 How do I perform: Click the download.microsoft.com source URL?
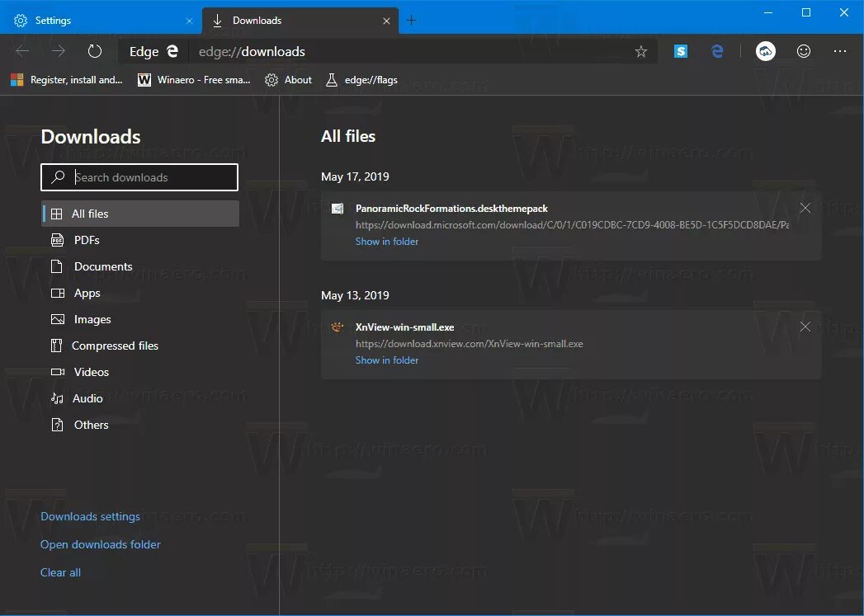(x=572, y=224)
